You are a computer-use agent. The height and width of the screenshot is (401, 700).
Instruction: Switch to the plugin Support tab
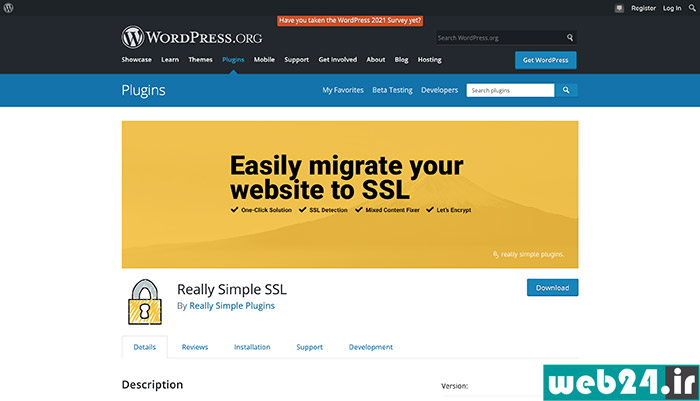(x=309, y=347)
